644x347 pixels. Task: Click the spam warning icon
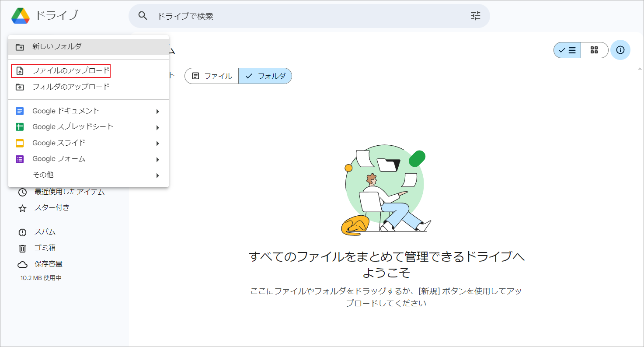(22, 232)
